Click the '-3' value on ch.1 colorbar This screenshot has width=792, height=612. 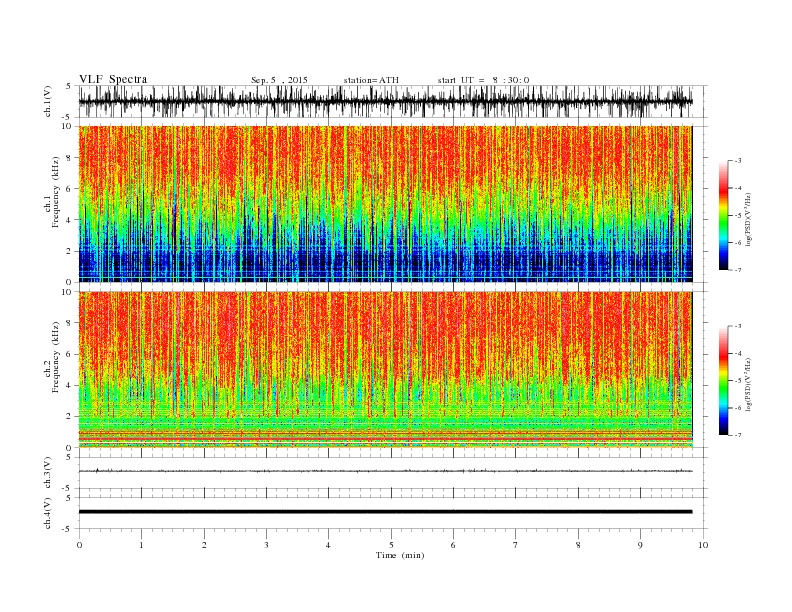tap(738, 161)
